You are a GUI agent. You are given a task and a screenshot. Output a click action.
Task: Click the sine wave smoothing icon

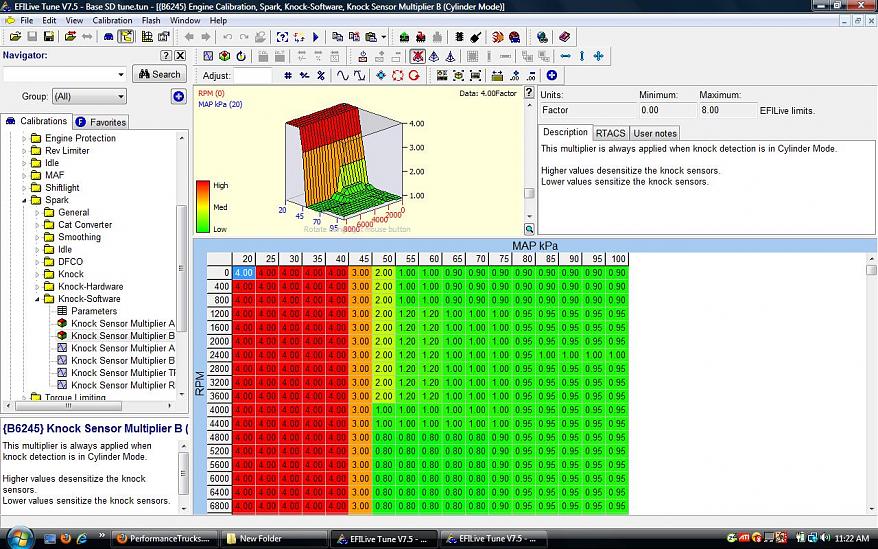[x=343, y=75]
